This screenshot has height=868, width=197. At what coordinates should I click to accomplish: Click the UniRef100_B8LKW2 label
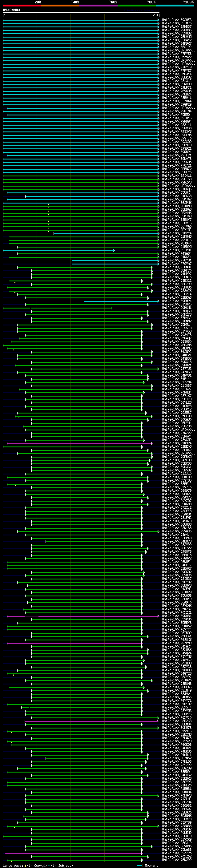coord(176,77)
